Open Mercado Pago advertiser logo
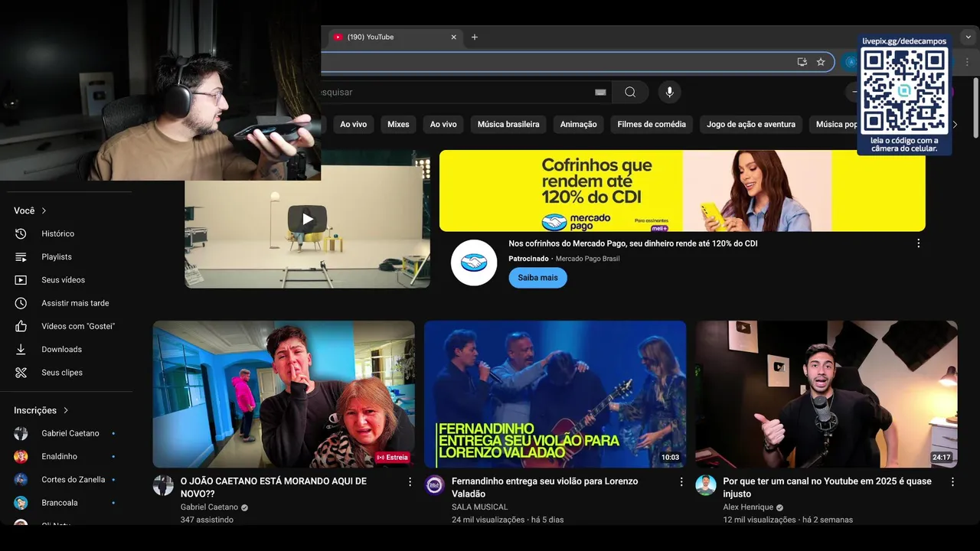This screenshot has width=980, height=551. click(474, 262)
